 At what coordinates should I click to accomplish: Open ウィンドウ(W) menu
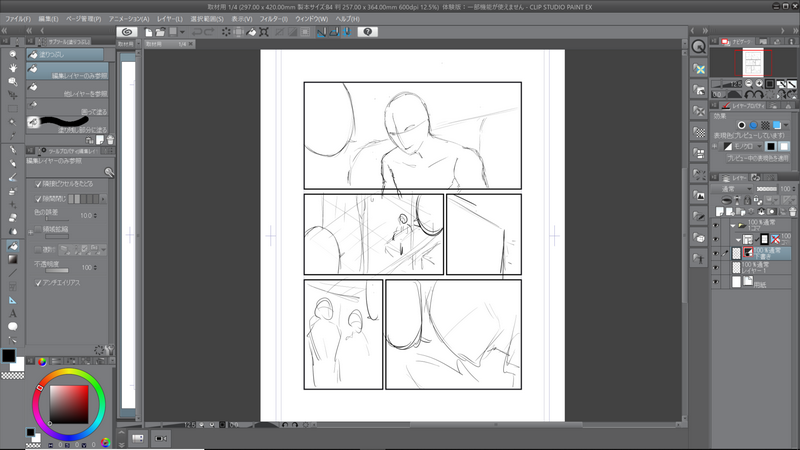[312, 19]
